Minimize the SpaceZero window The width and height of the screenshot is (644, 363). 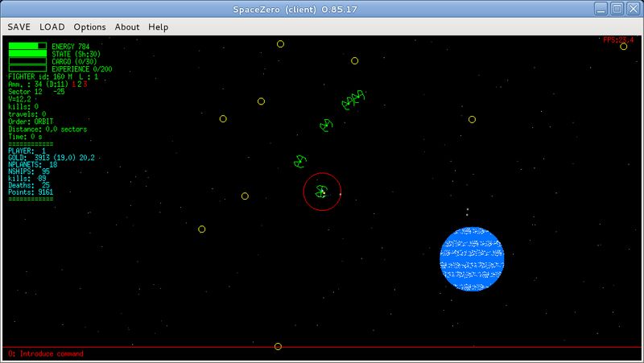601,9
